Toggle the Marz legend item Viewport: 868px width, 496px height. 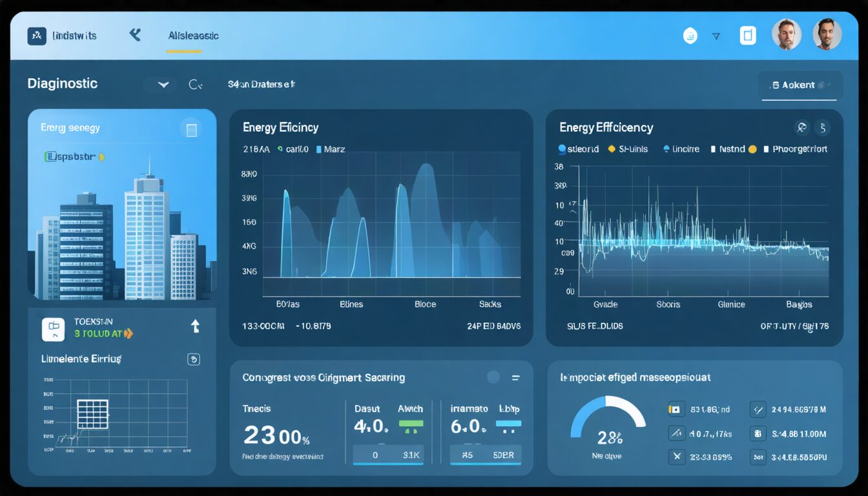330,149
